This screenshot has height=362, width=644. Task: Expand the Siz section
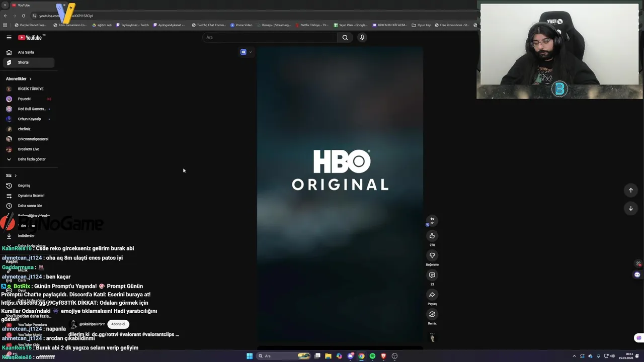coord(11,175)
